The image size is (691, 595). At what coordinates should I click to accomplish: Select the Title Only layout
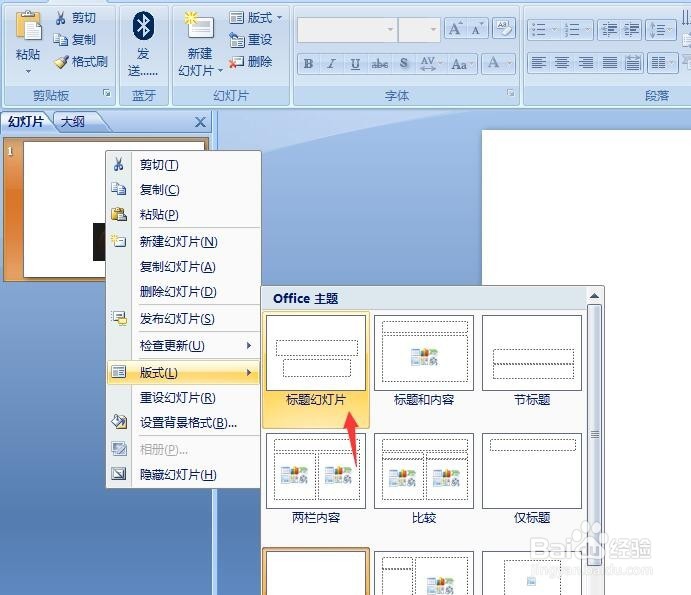(x=532, y=479)
